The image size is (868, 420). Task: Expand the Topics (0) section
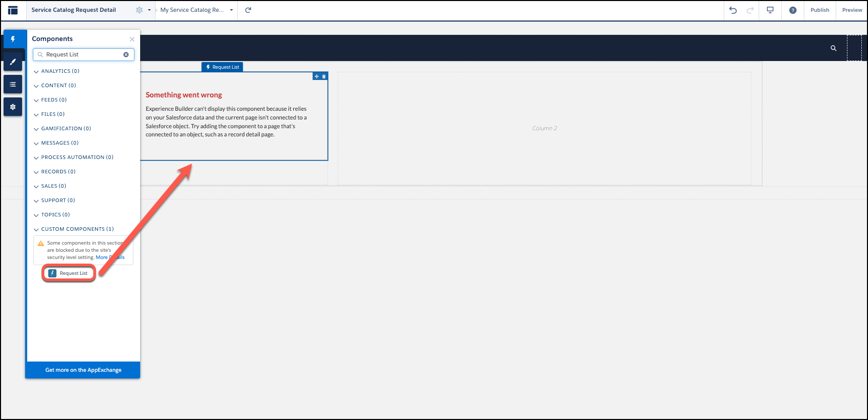tap(52, 215)
